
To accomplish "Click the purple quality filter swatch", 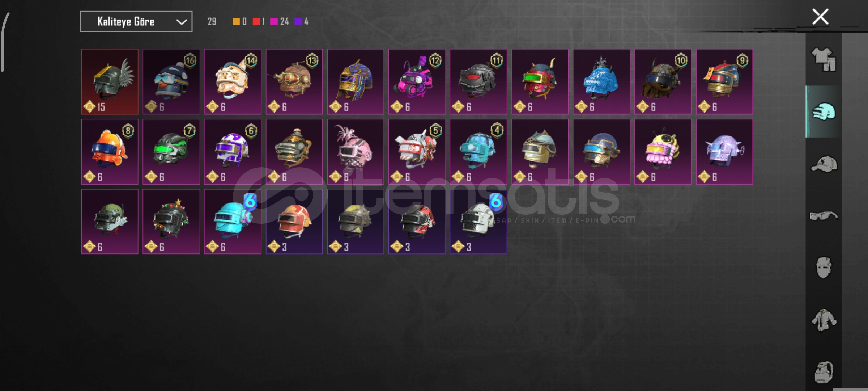I will pos(298,22).
